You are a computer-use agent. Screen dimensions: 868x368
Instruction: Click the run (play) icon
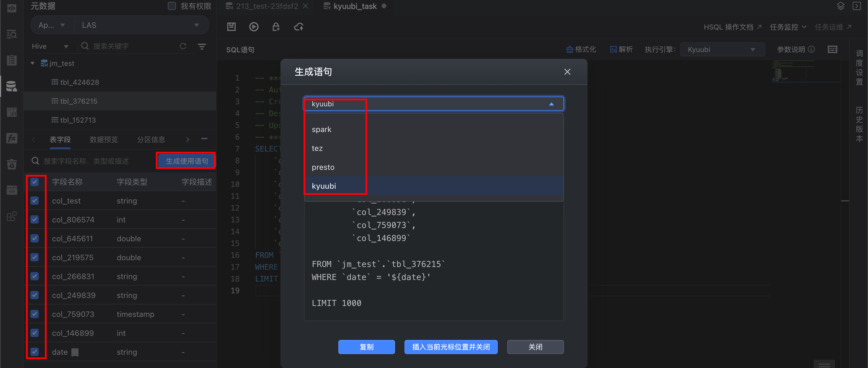[254, 27]
